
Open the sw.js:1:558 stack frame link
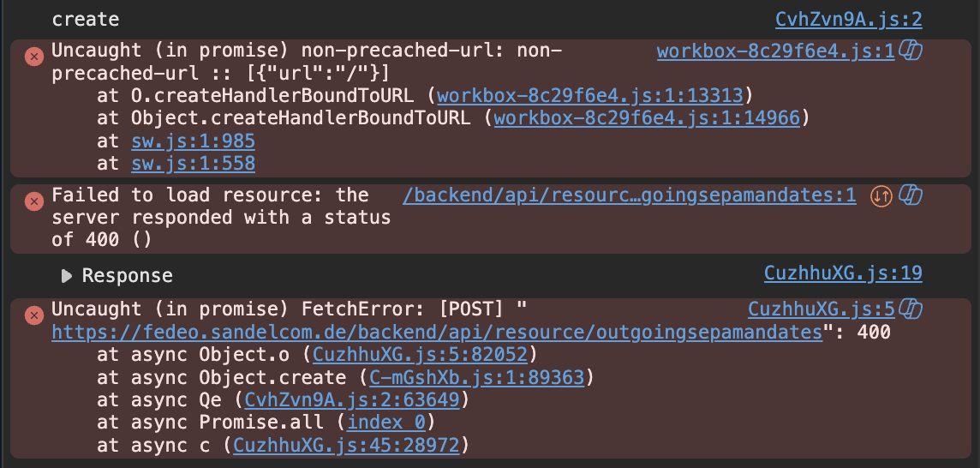click(x=193, y=164)
